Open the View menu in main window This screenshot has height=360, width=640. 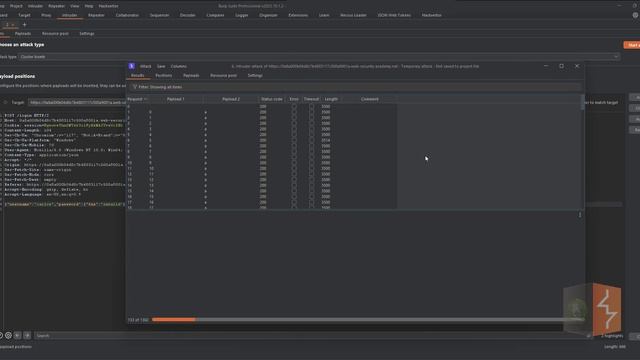pyautogui.click(x=75, y=6)
